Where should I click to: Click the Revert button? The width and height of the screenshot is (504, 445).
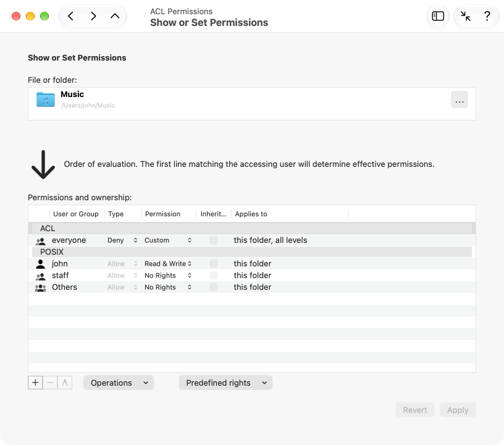point(415,410)
